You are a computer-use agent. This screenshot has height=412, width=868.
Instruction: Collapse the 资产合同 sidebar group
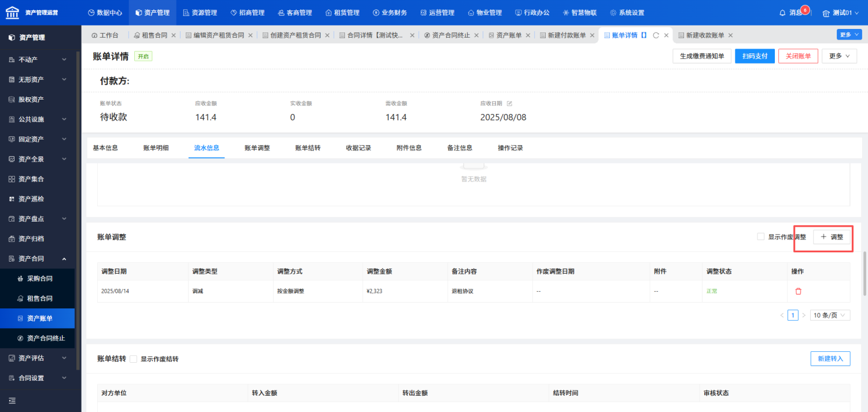[37, 259]
